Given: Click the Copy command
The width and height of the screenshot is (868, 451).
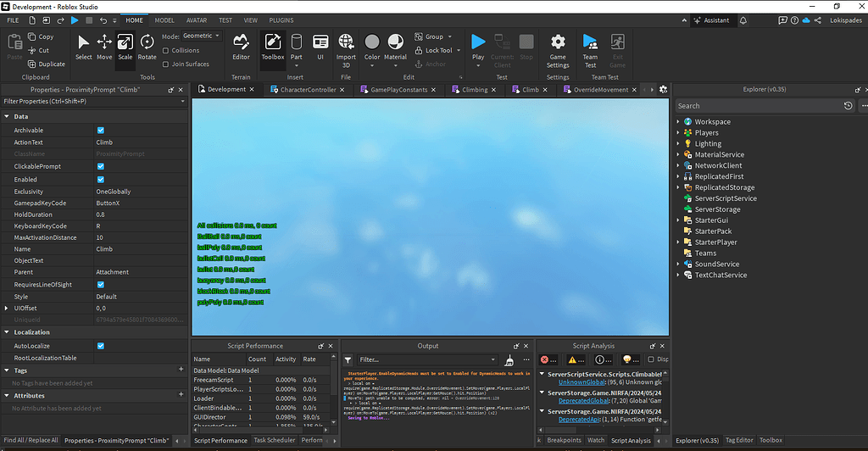Looking at the screenshot, I should pos(41,36).
